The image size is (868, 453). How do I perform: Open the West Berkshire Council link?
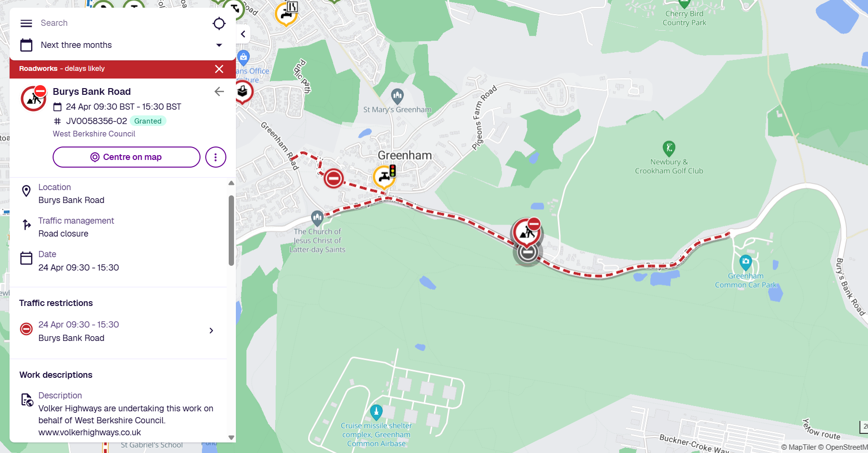94,134
